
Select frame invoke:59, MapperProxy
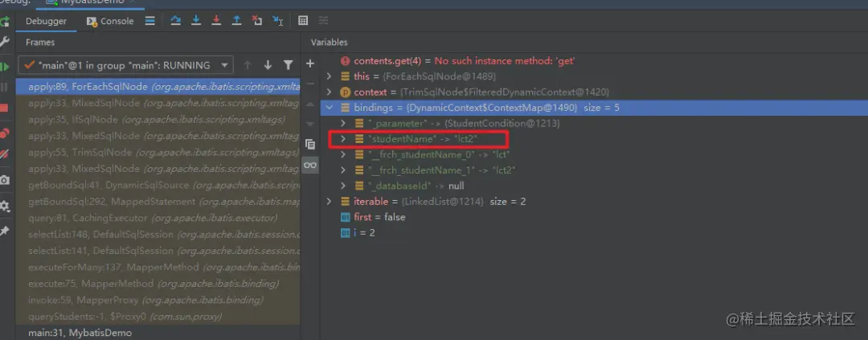point(158,300)
